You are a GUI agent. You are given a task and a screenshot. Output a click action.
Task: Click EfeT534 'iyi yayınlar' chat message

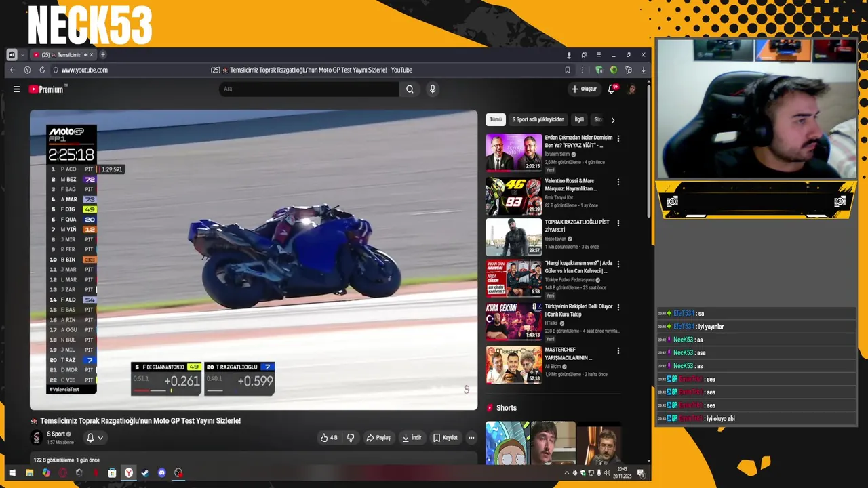tap(711, 327)
